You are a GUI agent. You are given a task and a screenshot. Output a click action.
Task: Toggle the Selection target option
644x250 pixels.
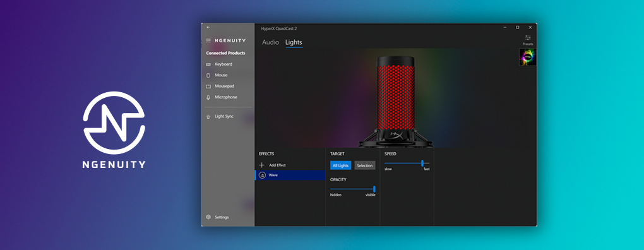[x=365, y=165]
